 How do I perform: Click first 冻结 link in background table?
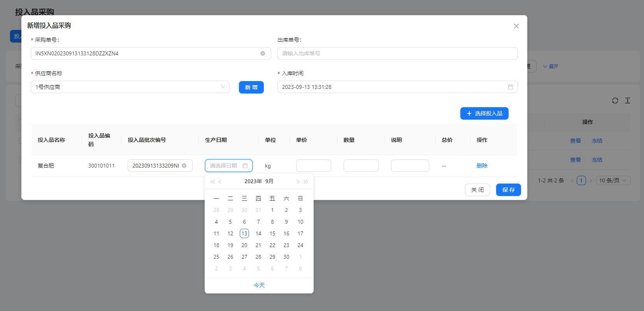[597, 141]
